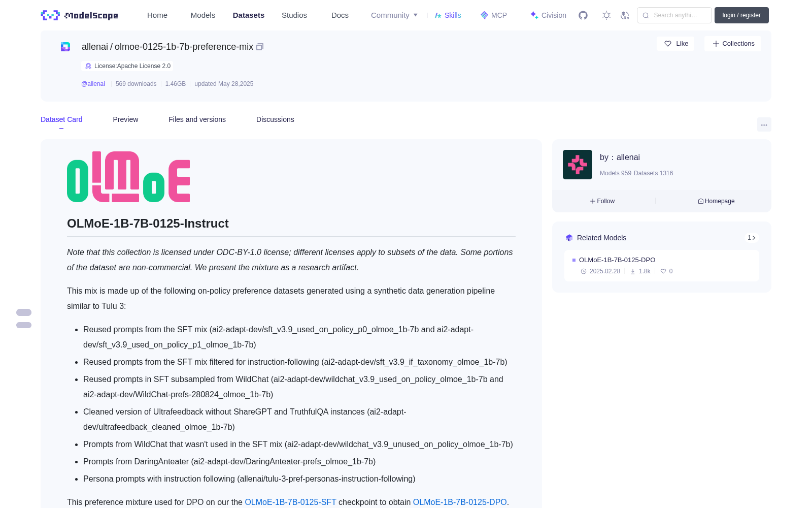Copy the dataset name with the copy icon
The image size is (812, 508).
click(x=260, y=47)
